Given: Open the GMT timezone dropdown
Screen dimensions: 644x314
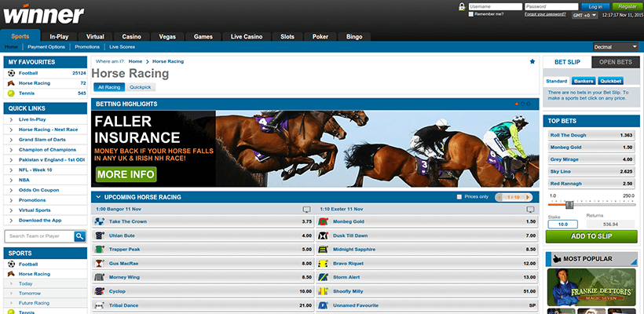Looking at the screenshot, I should tap(585, 15).
